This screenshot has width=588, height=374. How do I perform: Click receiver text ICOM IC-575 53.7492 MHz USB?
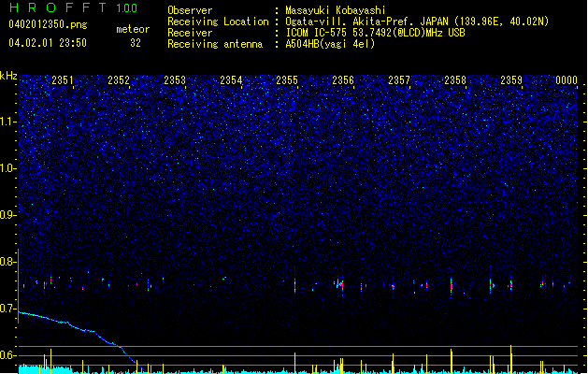(x=375, y=33)
